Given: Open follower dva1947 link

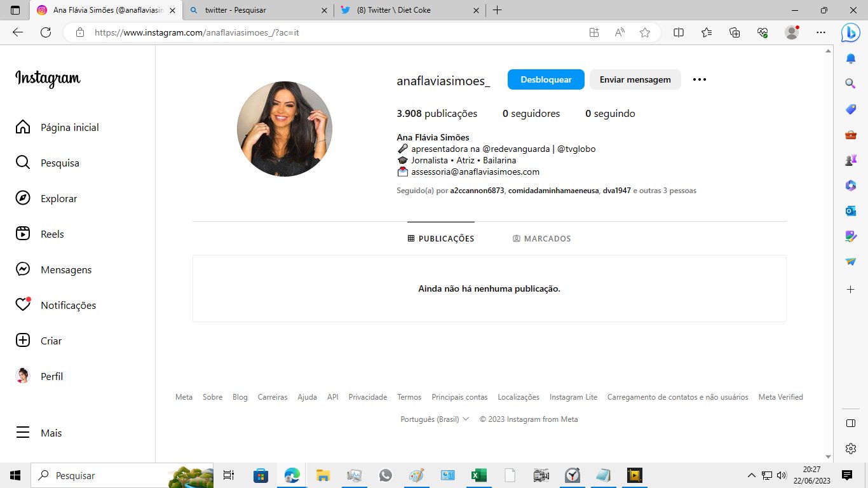Looking at the screenshot, I should (x=617, y=191).
